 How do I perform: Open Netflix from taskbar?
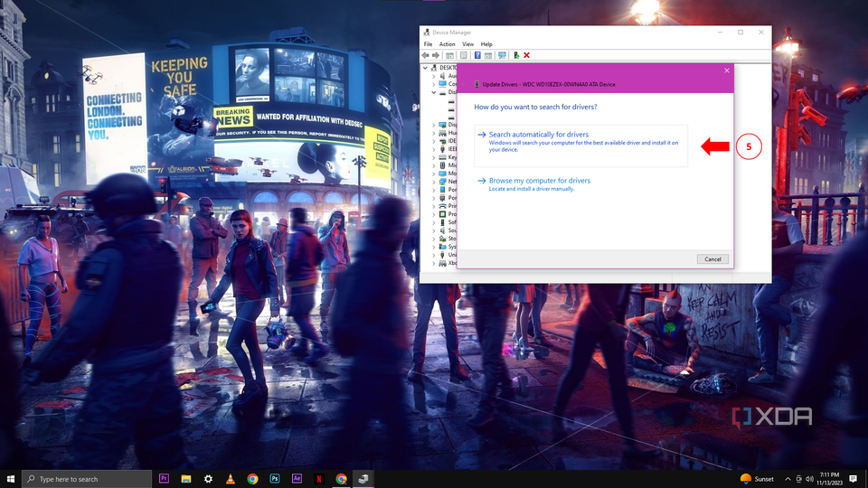319,479
